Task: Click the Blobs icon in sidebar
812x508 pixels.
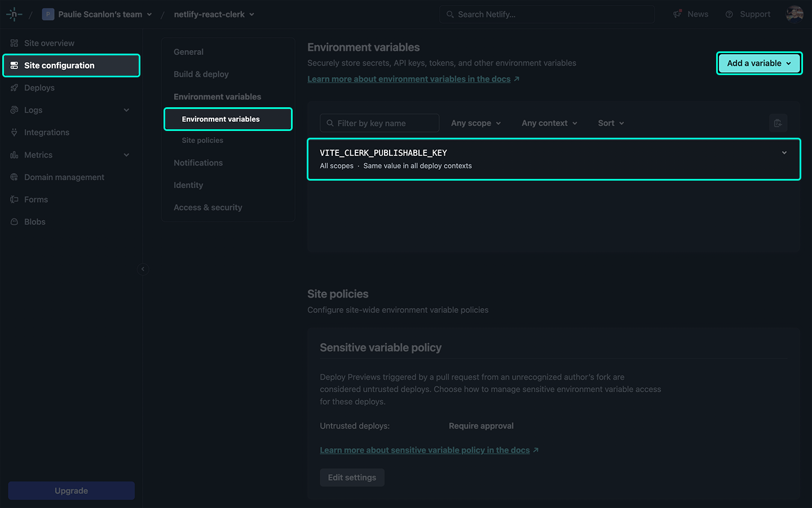Action: tap(14, 222)
